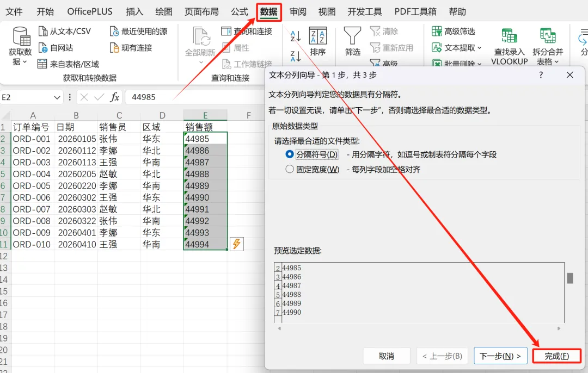The width and height of the screenshot is (588, 373).
Task: Switch to the 开始 tab
Action: tap(45, 11)
